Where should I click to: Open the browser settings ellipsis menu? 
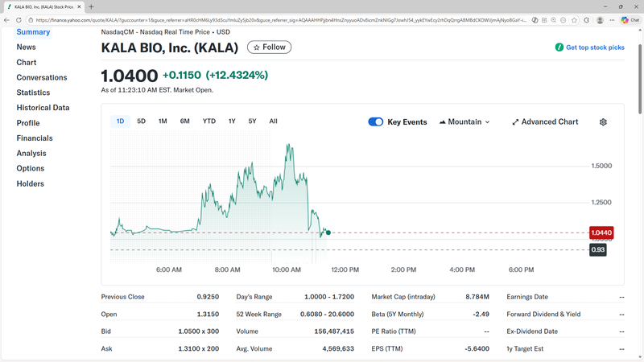[612, 19]
